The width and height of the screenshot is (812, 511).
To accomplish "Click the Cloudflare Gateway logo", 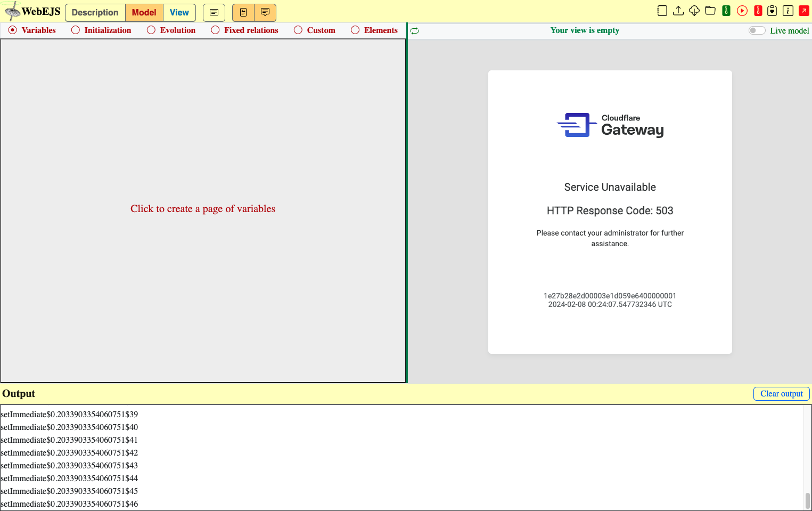I will (x=610, y=125).
